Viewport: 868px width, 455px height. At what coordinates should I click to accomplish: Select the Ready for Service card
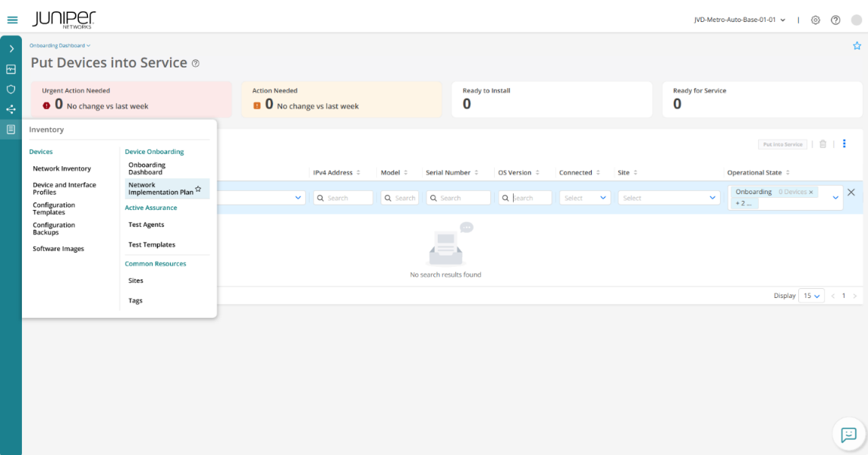[763, 99]
